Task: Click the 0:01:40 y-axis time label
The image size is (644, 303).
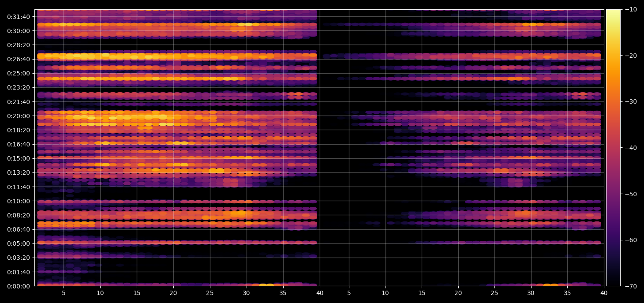Action: 19,272
